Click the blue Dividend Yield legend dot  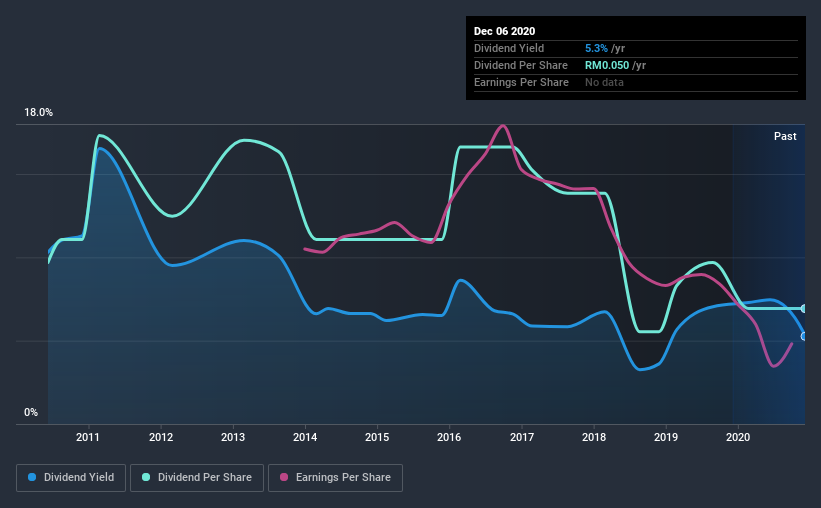click(x=32, y=477)
